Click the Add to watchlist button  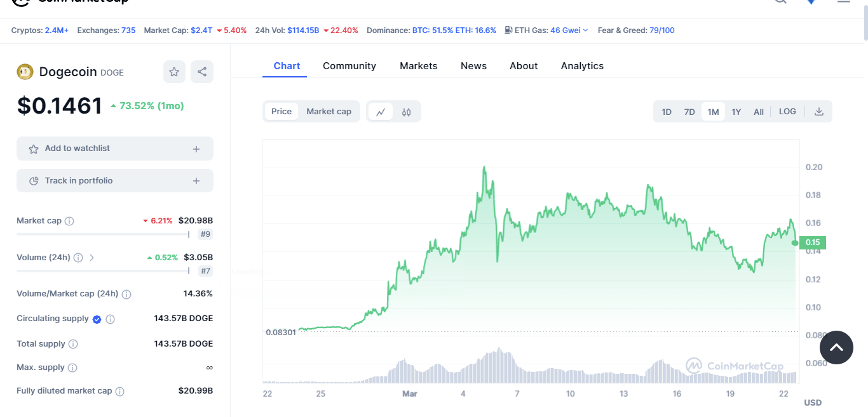[115, 149]
